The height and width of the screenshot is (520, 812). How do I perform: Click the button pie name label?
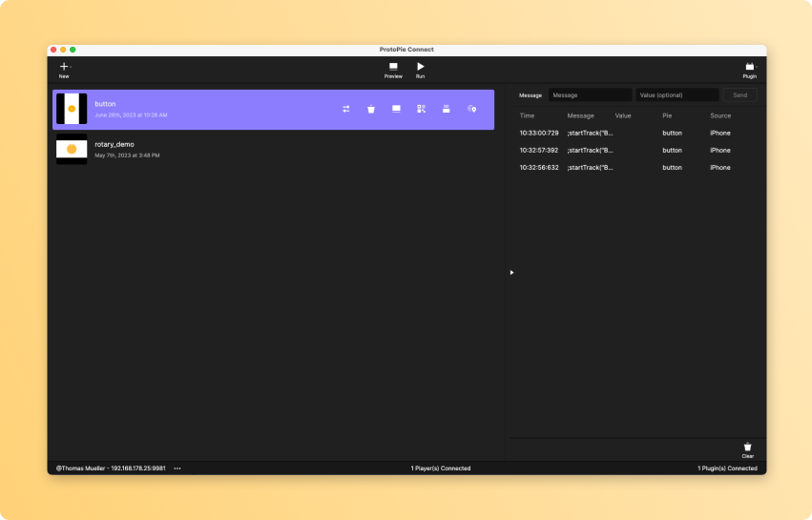(x=105, y=104)
